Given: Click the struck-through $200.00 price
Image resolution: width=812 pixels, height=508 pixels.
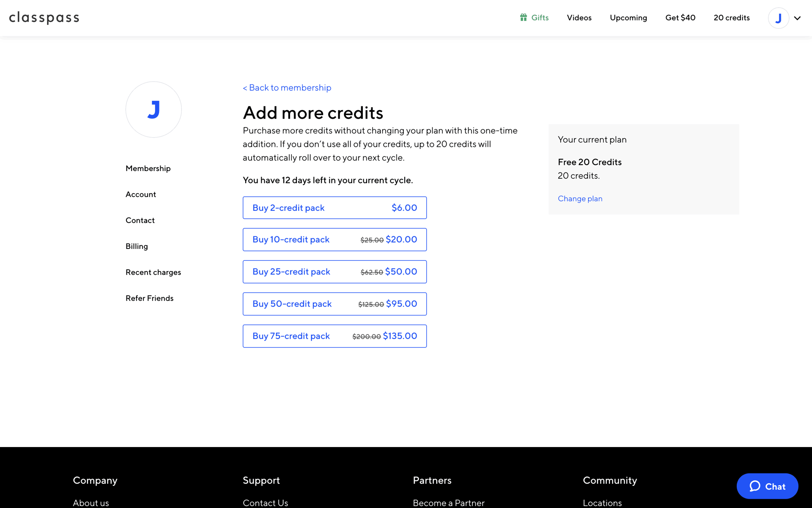Looking at the screenshot, I should (367, 337).
